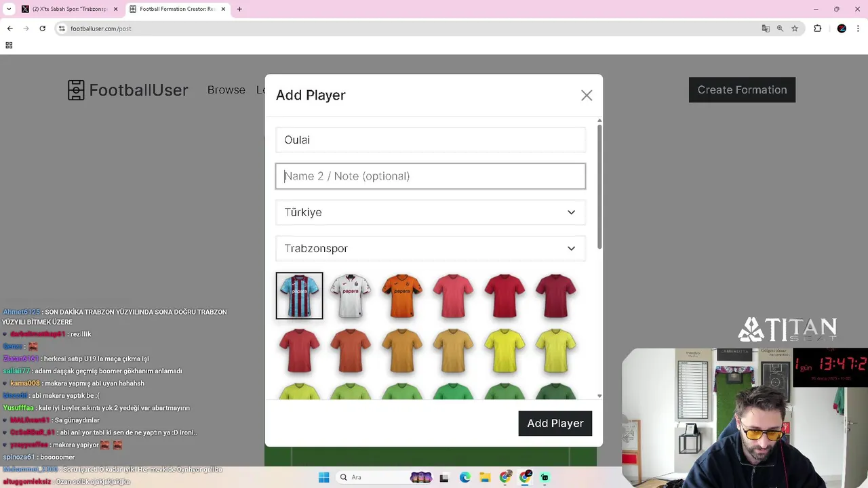Bookmark this page with the star icon
The image size is (868, 488).
point(795,28)
